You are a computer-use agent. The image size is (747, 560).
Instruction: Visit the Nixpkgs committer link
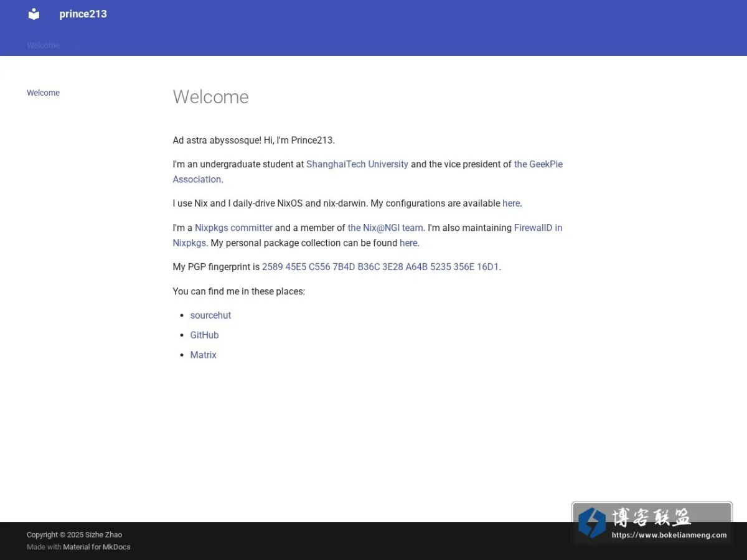pyautogui.click(x=233, y=228)
